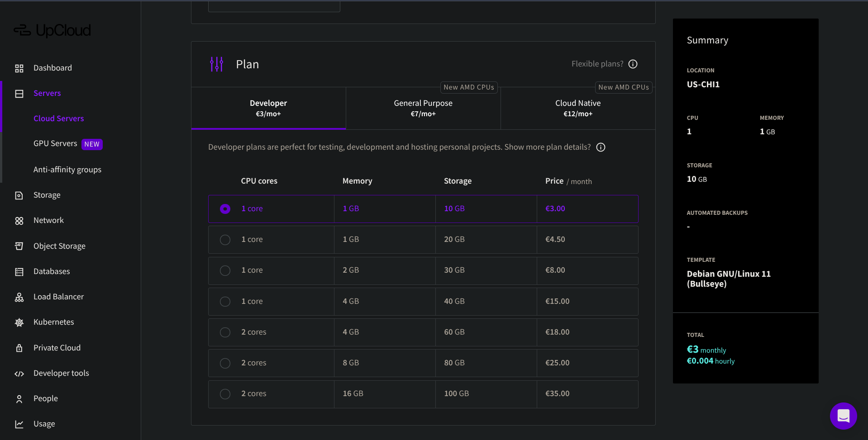This screenshot has height=440, width=868.
Task: Open the chat support bubble
Action: click(843, 416)
